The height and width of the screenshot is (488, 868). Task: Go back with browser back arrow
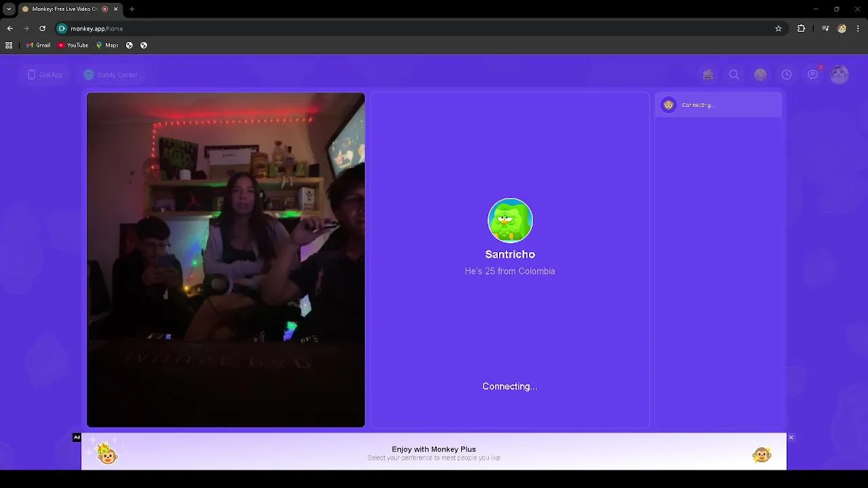point(9,28)
